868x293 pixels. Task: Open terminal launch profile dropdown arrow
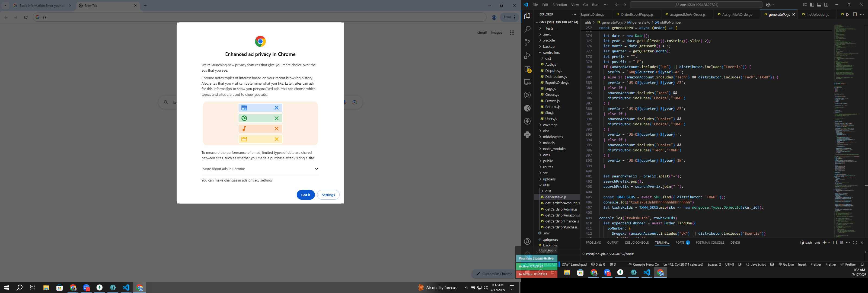[829, 243]
